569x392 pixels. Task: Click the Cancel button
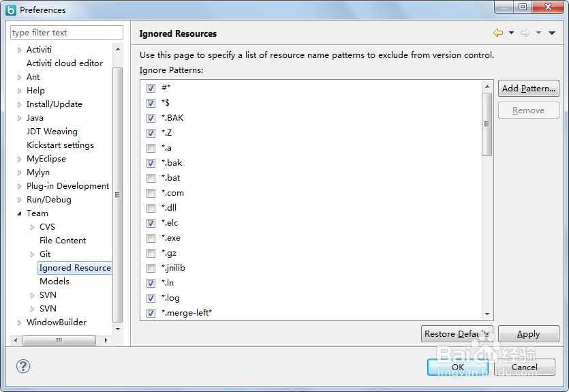tap(524, 367)
